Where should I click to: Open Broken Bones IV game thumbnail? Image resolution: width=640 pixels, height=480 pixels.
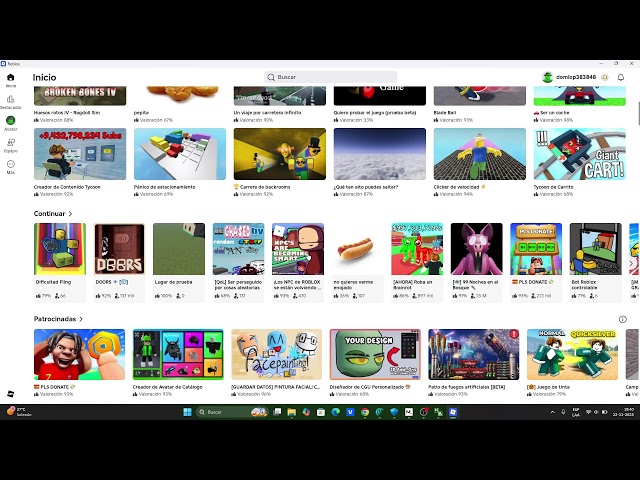click(80, 96)
